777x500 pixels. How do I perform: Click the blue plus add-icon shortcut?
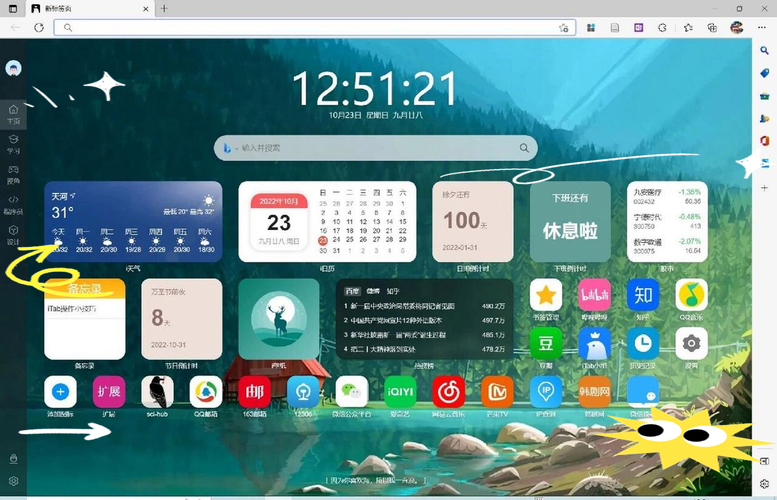click(x=60, y=391)
